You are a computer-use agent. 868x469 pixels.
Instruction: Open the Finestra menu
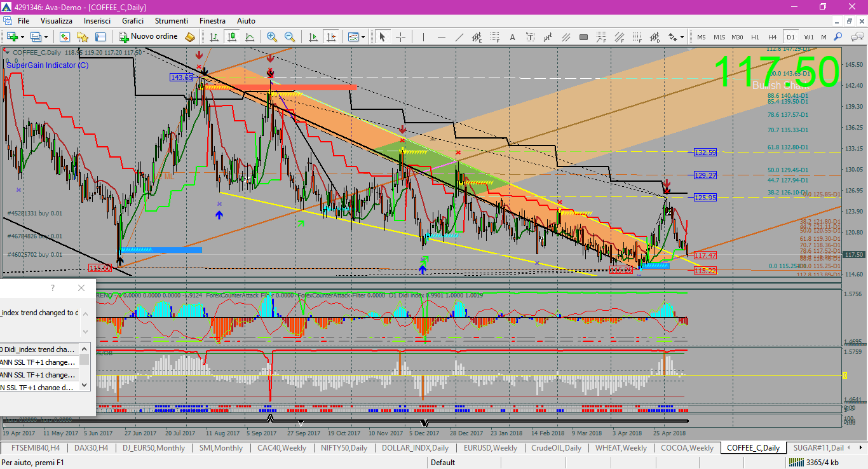point(212,21)
